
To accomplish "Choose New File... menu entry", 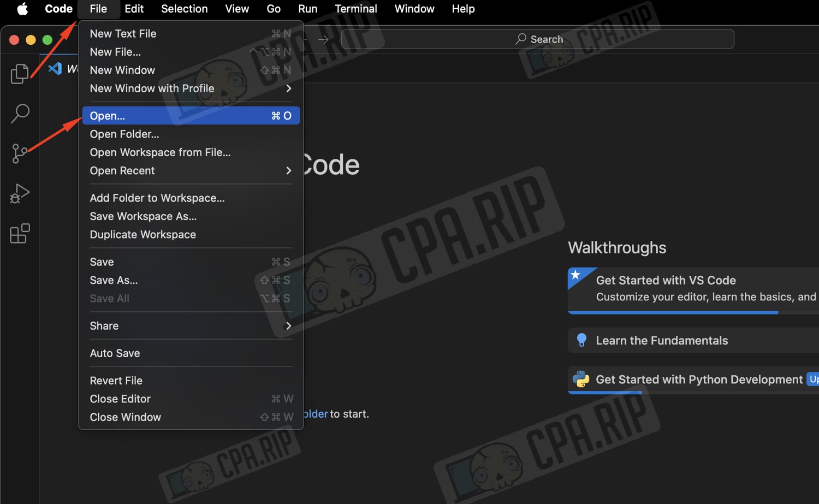I will [x=191, y=52].
